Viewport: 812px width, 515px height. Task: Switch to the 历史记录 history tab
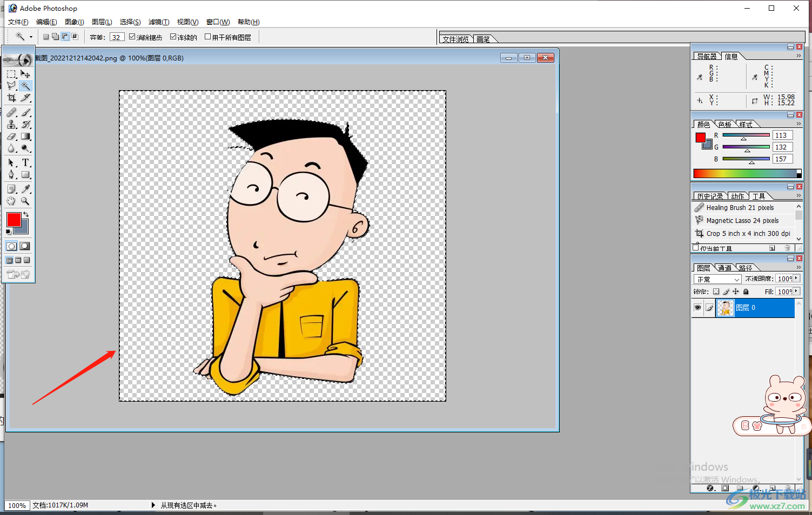709,196
